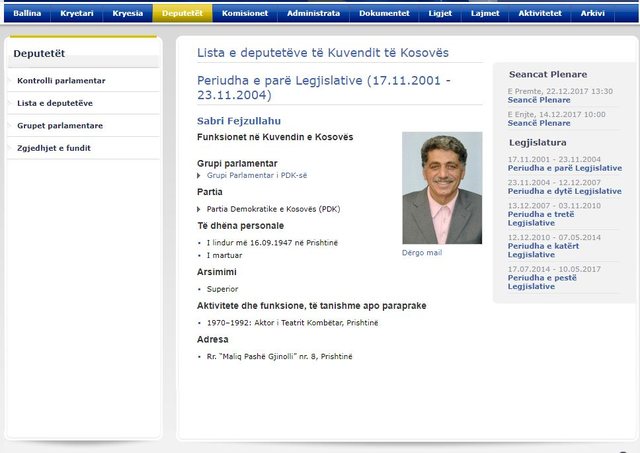The width and height of the screenshot is (640, 453).
Task: Open the Komisionet navigation tab
Action: pos(244,13)
